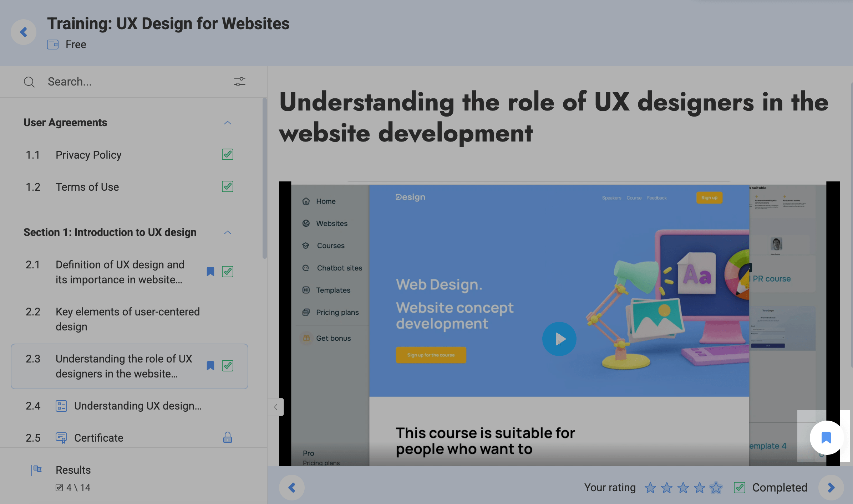Go to previous lesson with left arrow
853x504 pixels.
291,487
